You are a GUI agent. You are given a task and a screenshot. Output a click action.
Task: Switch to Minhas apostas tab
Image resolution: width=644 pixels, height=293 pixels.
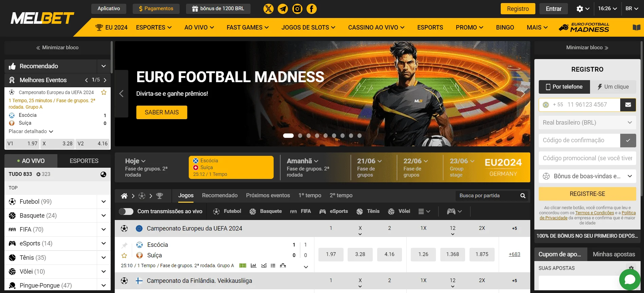point(614,254)
